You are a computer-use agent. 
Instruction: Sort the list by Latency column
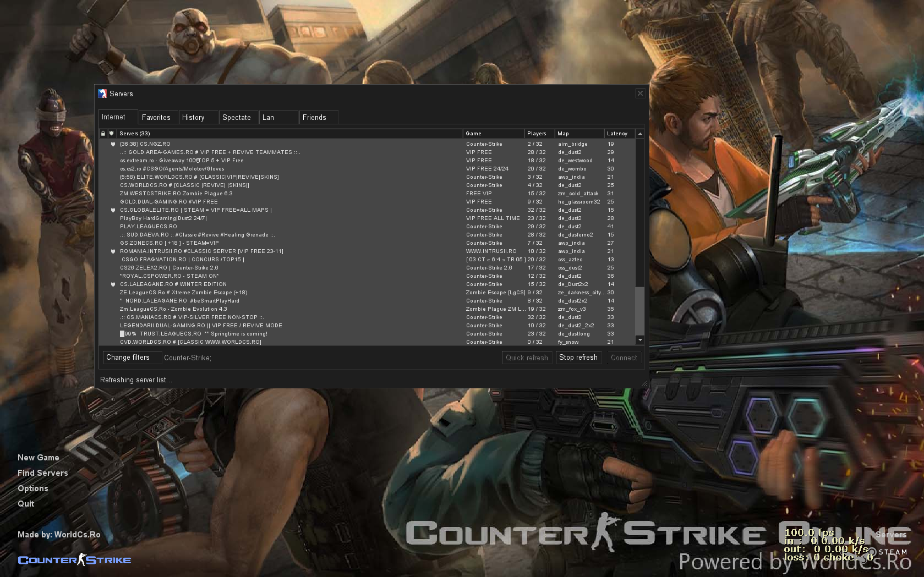(x=617, y=134)
